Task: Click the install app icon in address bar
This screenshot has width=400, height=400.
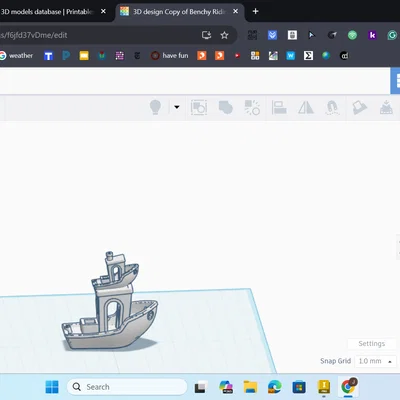Action: pos(206,35)
